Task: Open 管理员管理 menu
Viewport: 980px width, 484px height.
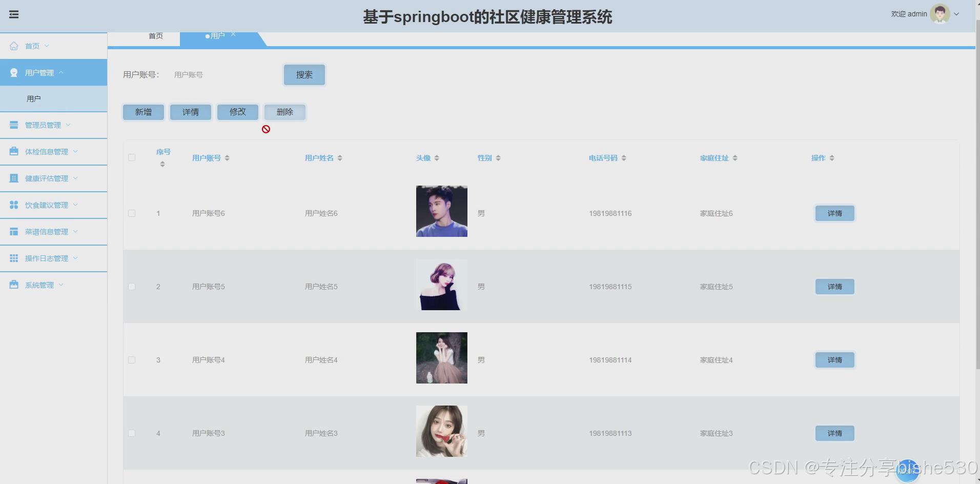Action: click(x=54, y=125)
